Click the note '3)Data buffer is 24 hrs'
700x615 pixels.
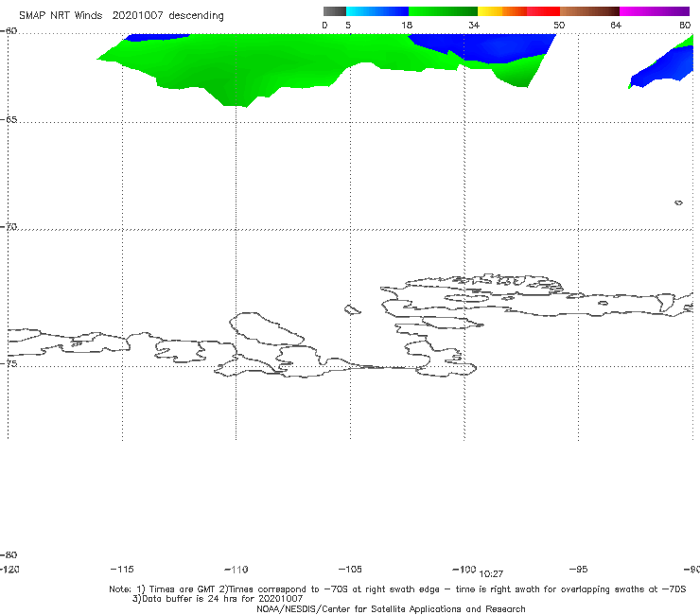coord(218,599)
